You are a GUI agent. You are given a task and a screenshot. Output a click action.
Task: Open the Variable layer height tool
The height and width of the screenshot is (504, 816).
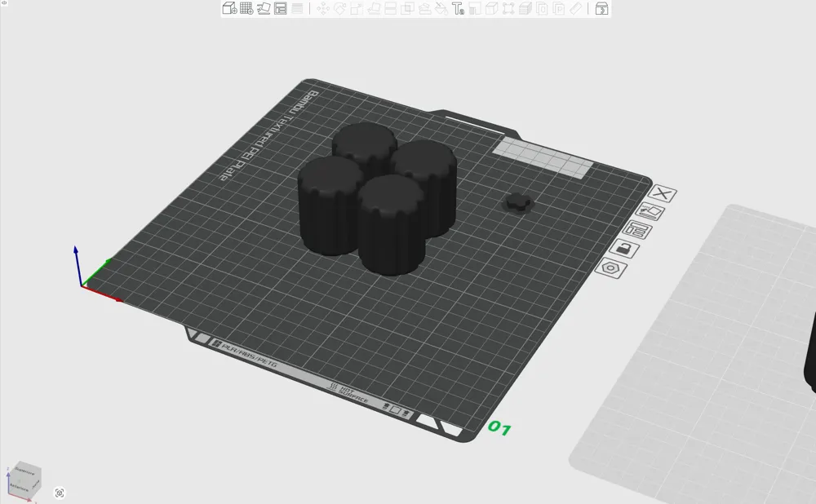297,8
